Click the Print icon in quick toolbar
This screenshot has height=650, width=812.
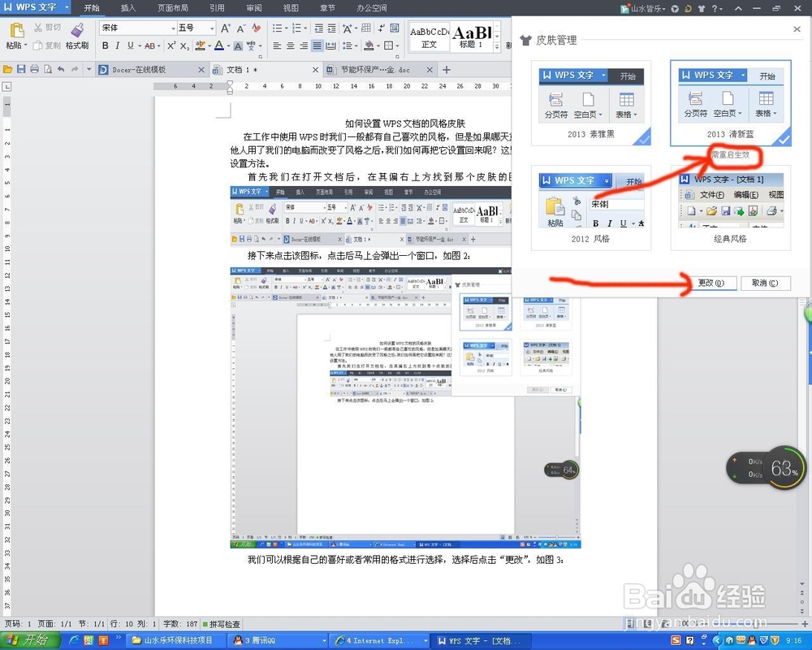[34, 69]
